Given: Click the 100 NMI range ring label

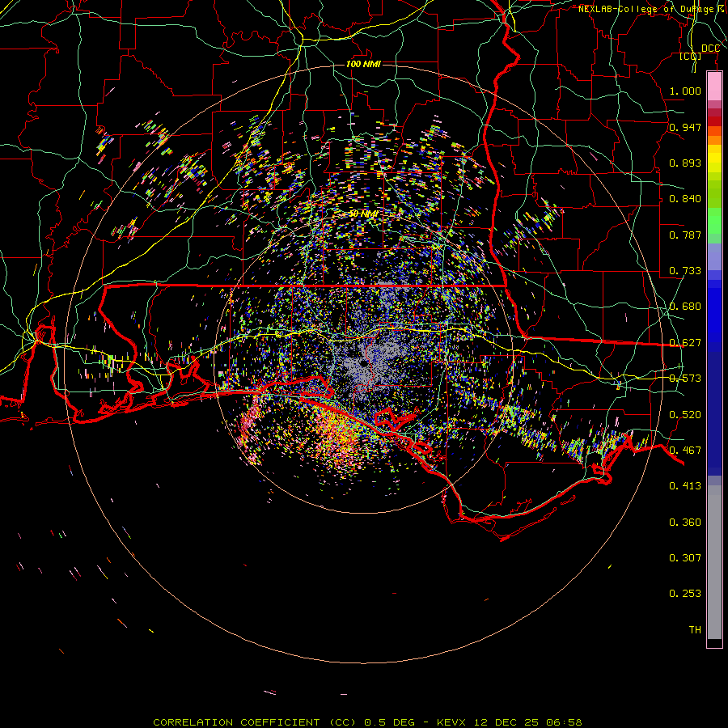Looking at the screenshot, I should tap(363, 64).
